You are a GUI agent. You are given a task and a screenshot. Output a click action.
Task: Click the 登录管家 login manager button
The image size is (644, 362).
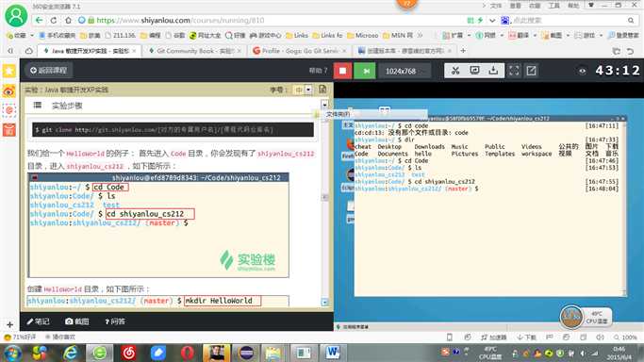623,36
